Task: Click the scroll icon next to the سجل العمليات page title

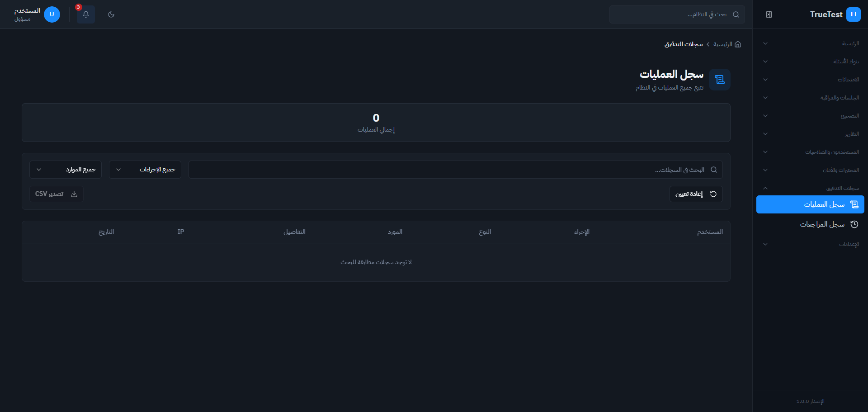Action: pos(719,80)
